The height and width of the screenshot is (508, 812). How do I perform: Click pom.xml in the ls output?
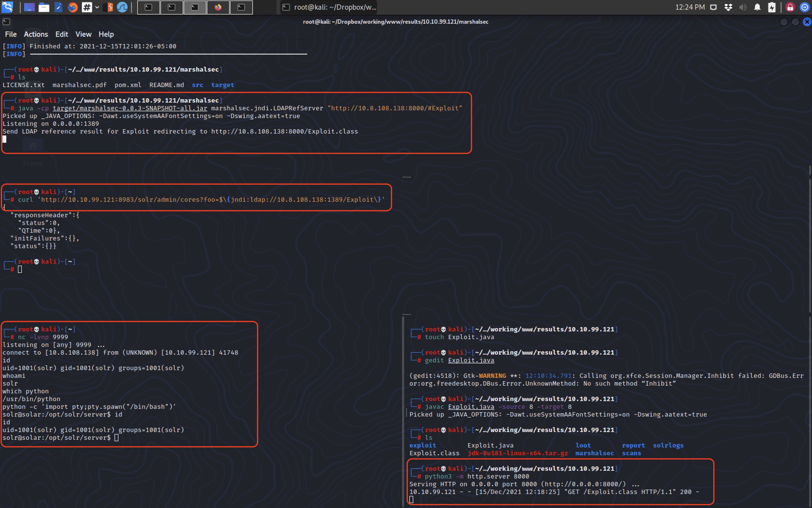click(128, 85)
